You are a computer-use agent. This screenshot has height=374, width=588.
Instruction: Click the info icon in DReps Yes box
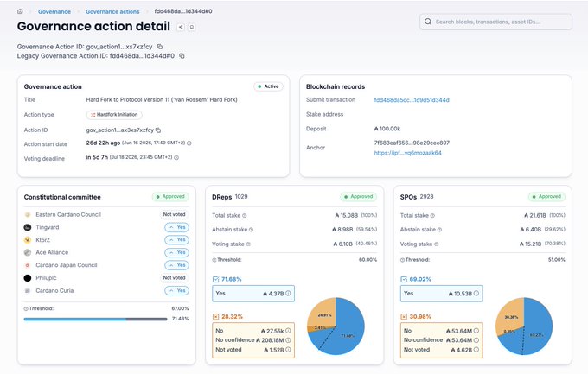pyautogui.click(x=288, y=294)
